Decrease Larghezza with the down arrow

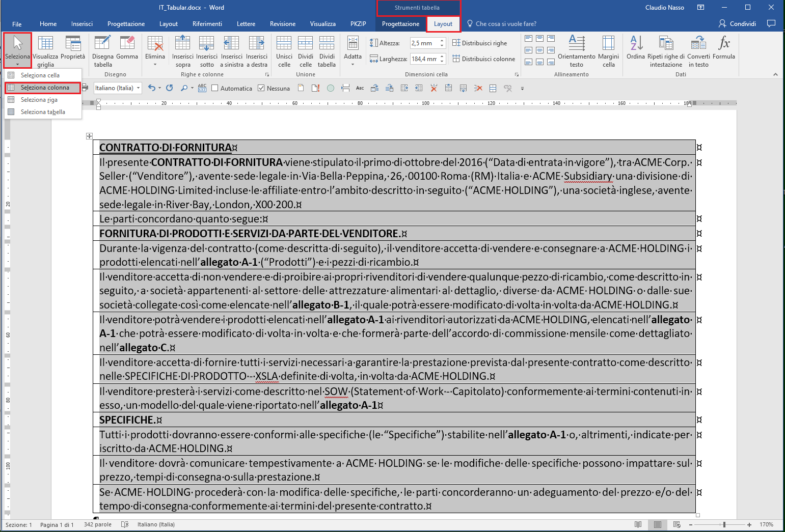[442, 62]
